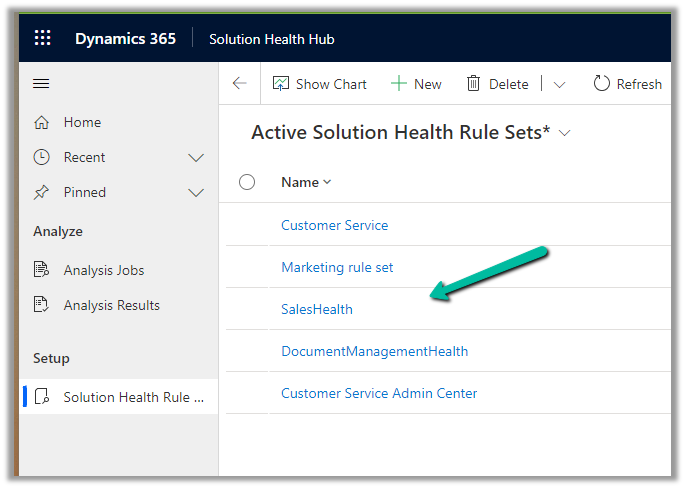Click the back arrow button
685x488 pixels.
tap(239, 84)
